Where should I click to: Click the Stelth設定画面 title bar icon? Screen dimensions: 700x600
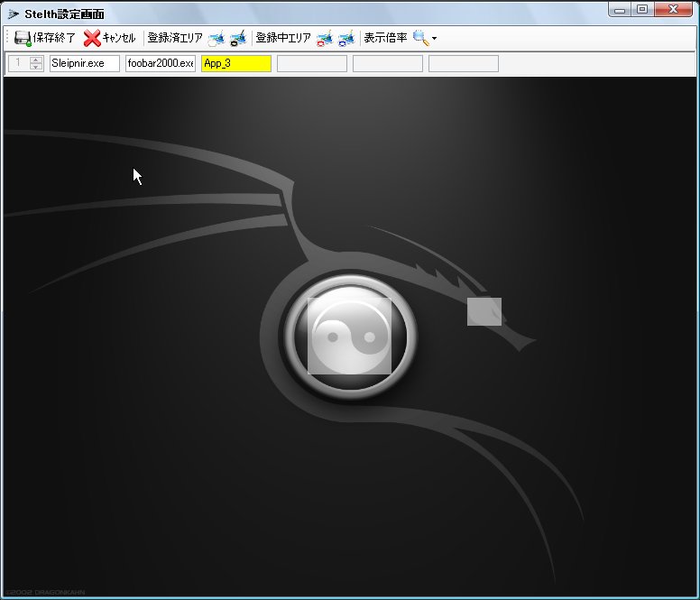(x=13, y=14)
